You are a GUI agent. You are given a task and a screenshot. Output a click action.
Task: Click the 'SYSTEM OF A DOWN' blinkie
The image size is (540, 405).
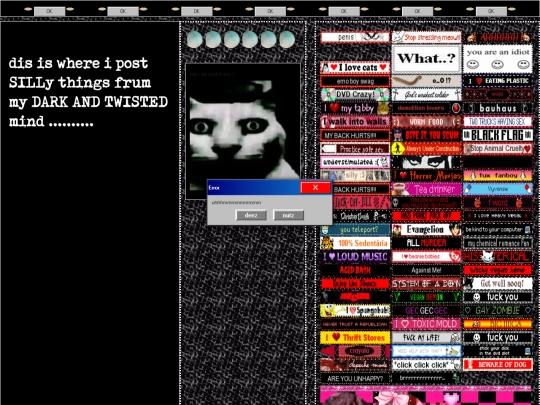tap(426, 283)
